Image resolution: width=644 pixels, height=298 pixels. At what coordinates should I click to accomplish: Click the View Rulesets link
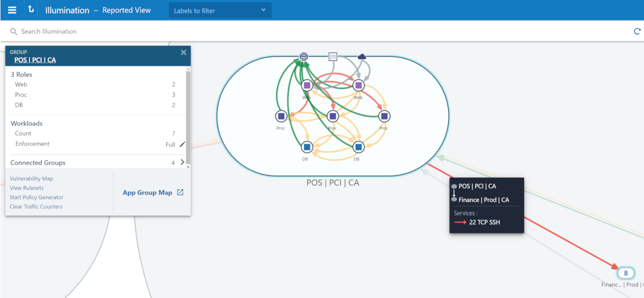27,188
